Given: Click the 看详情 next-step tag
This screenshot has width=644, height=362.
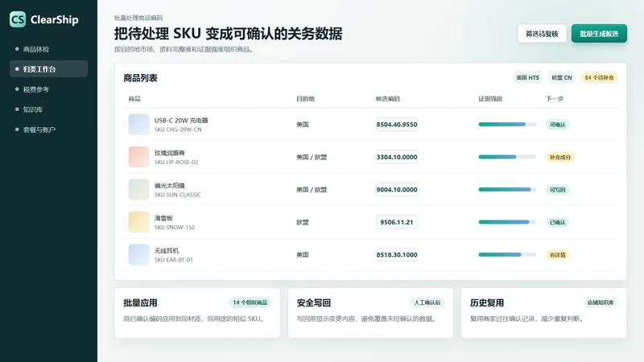Looking at the screenshot, I should (x=557, y=254).
